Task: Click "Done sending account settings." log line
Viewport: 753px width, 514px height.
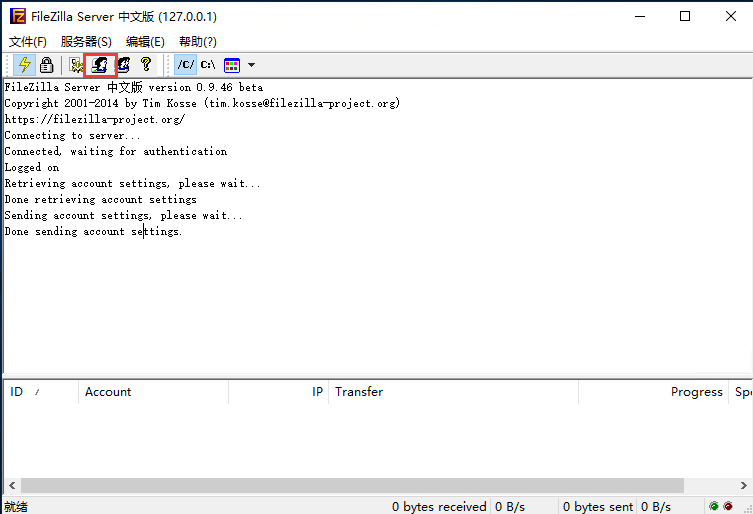Action: point(93,232)
